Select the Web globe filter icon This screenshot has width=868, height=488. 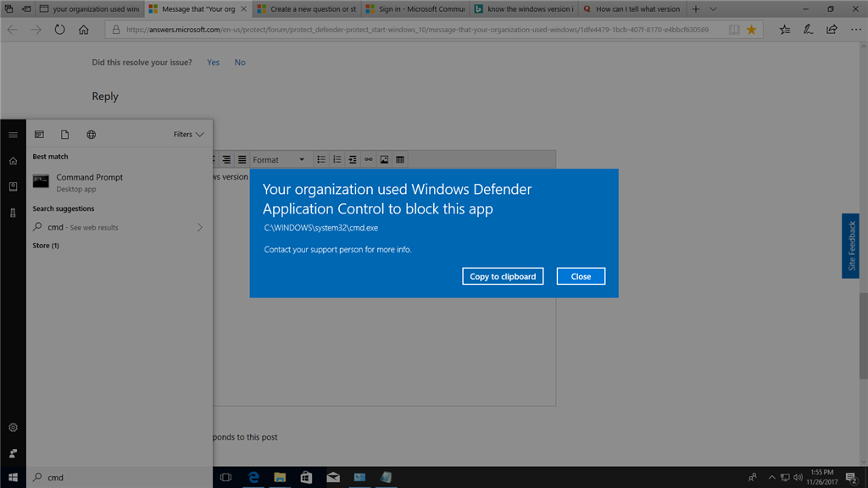[x=92, y=135]
